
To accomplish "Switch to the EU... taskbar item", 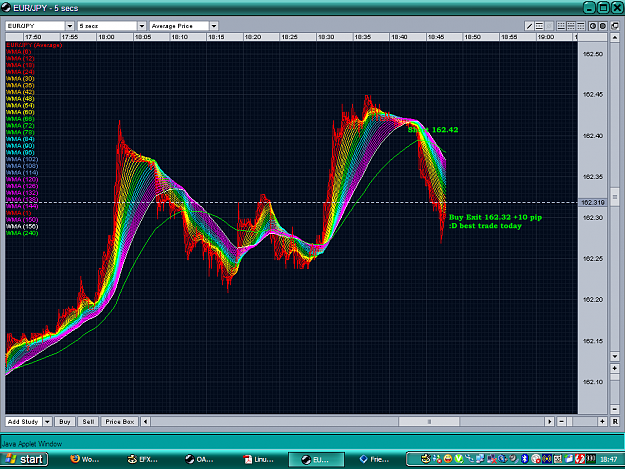I will (316, 459).
